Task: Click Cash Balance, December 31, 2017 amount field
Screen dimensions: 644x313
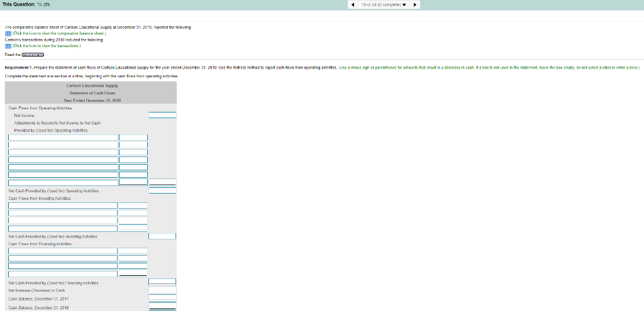Action: click(162, 299)
